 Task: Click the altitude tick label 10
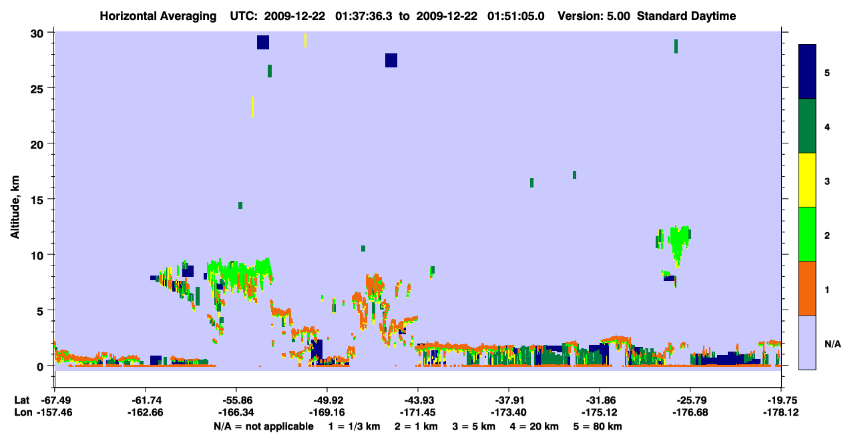click(38, 255)
